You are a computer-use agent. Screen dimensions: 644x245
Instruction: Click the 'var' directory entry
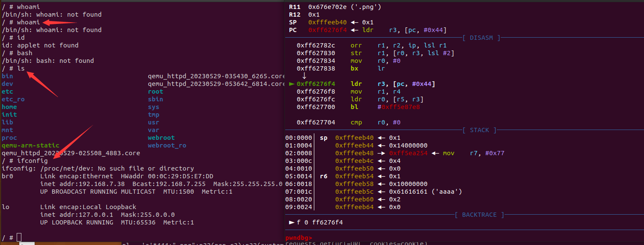(154, 130)
